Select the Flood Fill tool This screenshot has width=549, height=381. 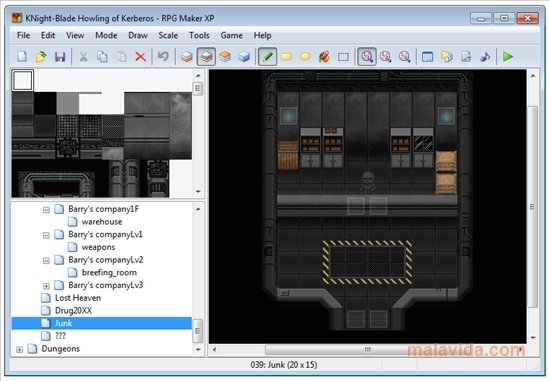(324, 57)
